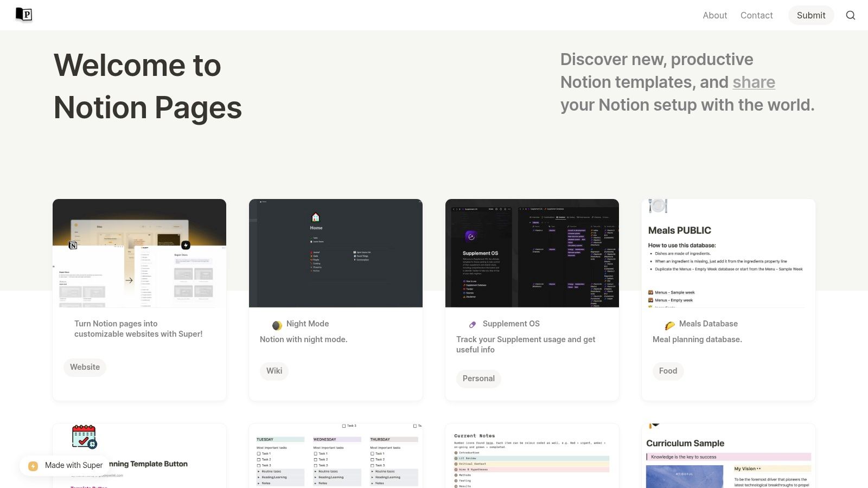
Task: Click 'Meal planning database.' description
Action: tap(697, 339)
